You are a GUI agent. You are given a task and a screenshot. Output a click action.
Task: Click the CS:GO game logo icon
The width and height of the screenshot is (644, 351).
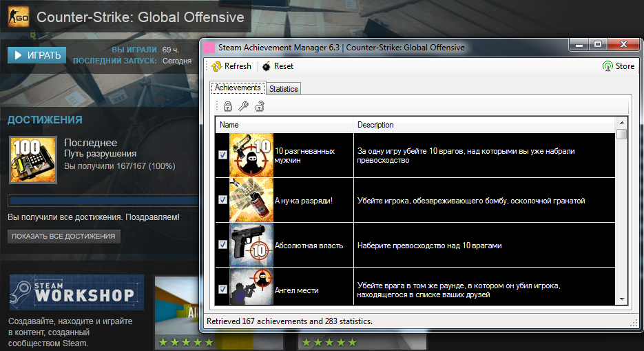[18, 17]
